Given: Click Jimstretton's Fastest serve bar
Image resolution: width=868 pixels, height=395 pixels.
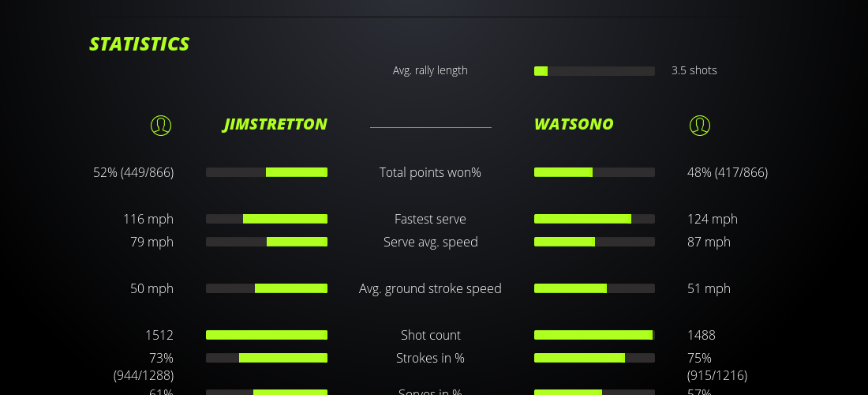Looking at the screenshot, I should (267, 219).
